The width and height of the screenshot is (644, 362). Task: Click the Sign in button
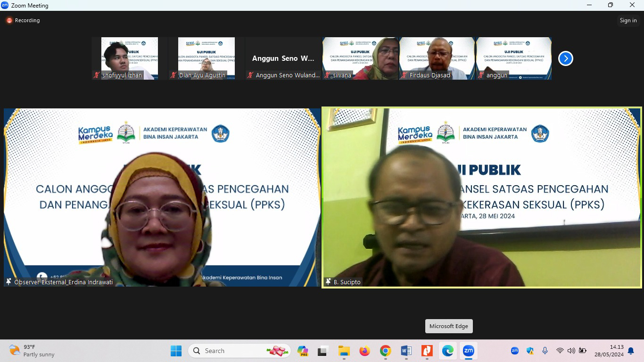point(628,20)
